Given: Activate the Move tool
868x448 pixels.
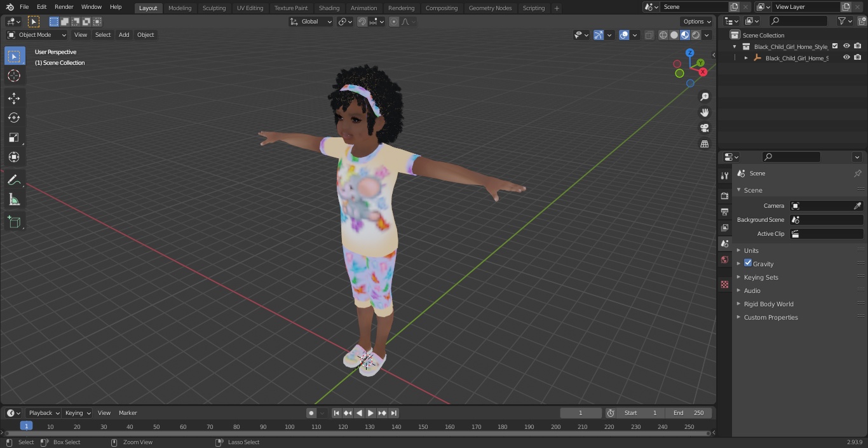Looking at the screenshot, I should 14,98.
